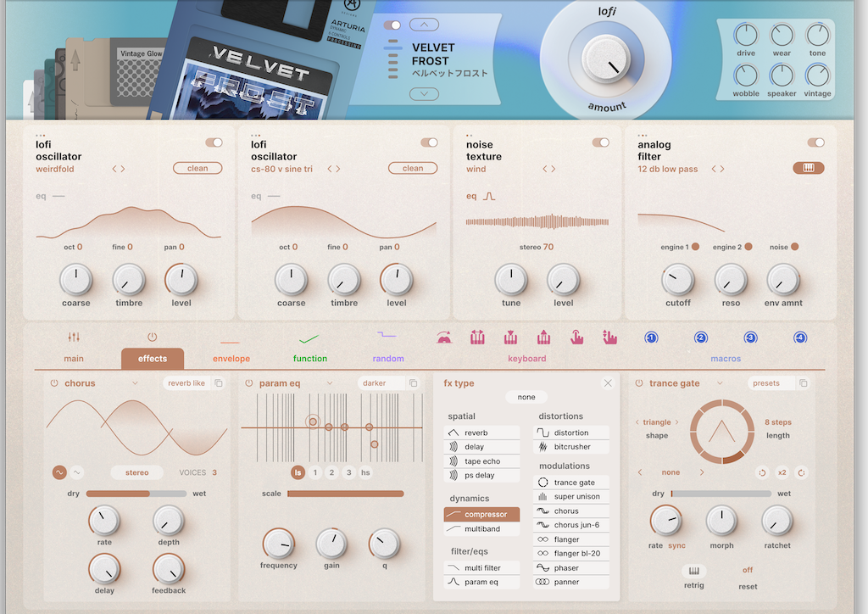Screen dimensions: 868x614
Task: Click the x2 speed button in trance gate
Action: coord(782,472)
